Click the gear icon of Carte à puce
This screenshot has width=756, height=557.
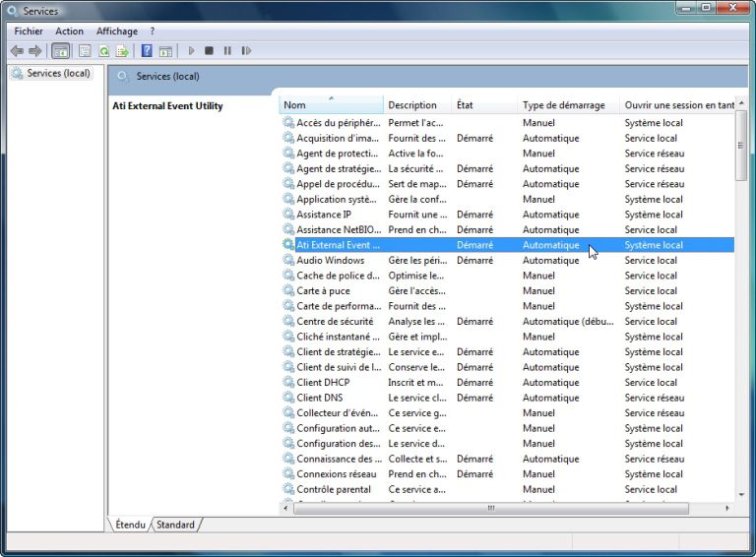[x=288, y=290]
